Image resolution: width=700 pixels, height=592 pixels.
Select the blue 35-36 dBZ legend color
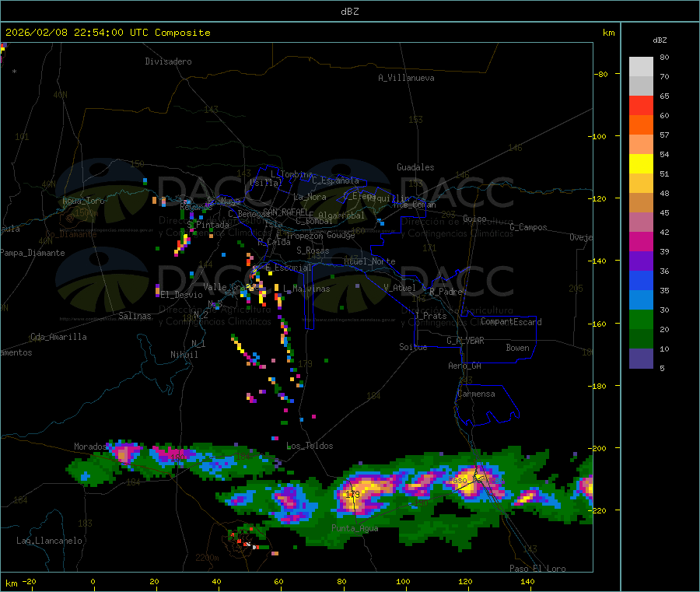point(641,280)
